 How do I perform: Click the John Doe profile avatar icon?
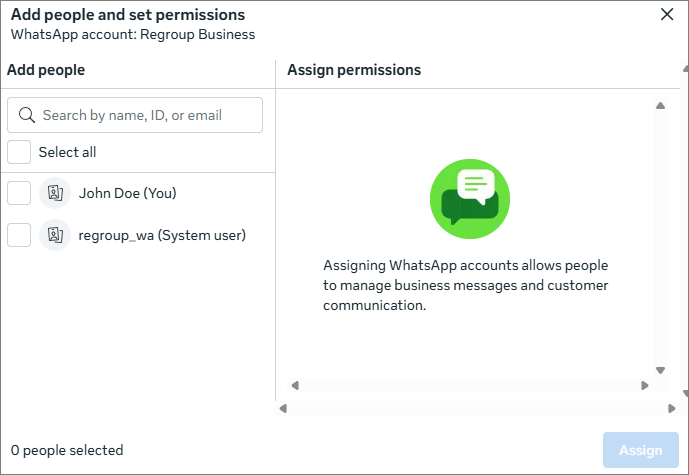click(x=55, y=193)
